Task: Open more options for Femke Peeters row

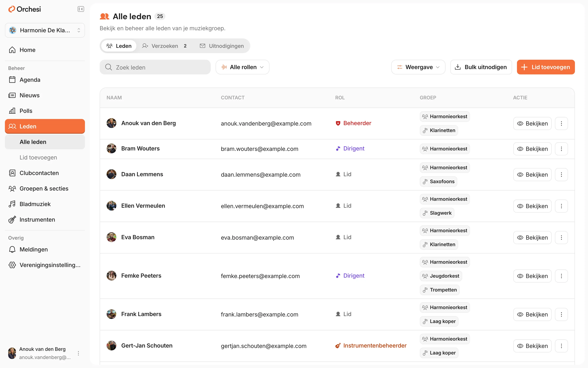Action: coord(561,276)
